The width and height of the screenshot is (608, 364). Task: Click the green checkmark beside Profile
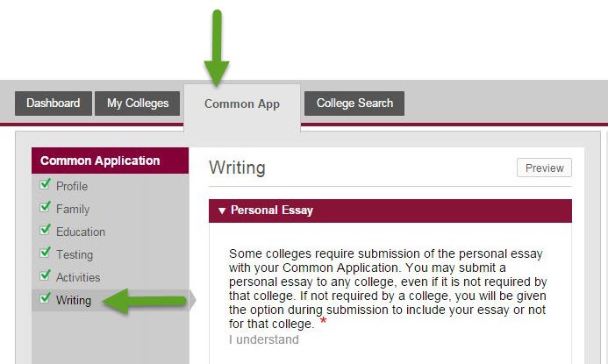pos(46,185)
